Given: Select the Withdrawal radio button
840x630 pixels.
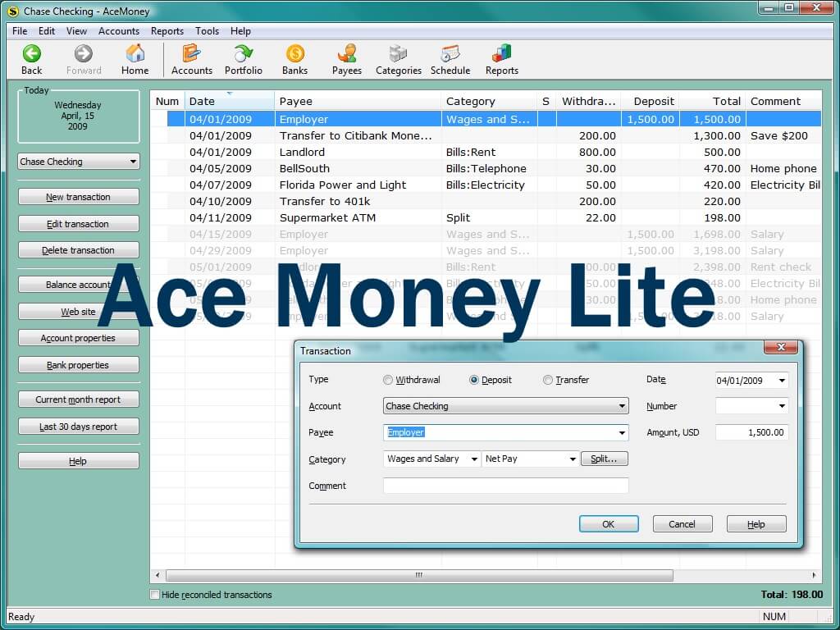Looking at the screenshot, I should (388, 380).
